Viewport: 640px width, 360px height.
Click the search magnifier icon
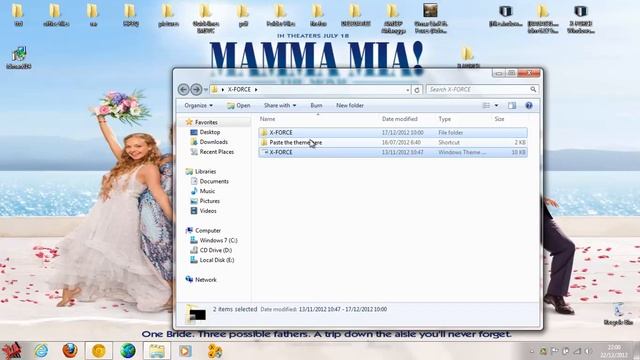pyautogui.click(x=533, y=89)
